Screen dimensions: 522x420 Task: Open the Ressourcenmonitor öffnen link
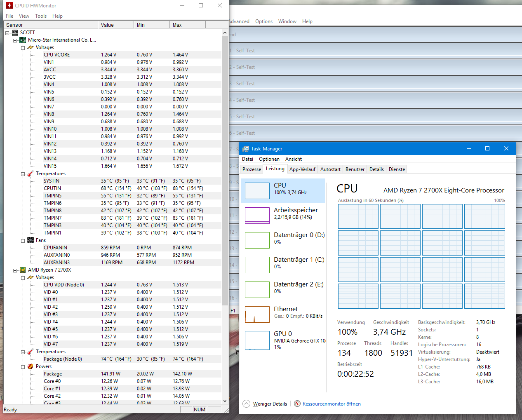(x=332, y=404)
